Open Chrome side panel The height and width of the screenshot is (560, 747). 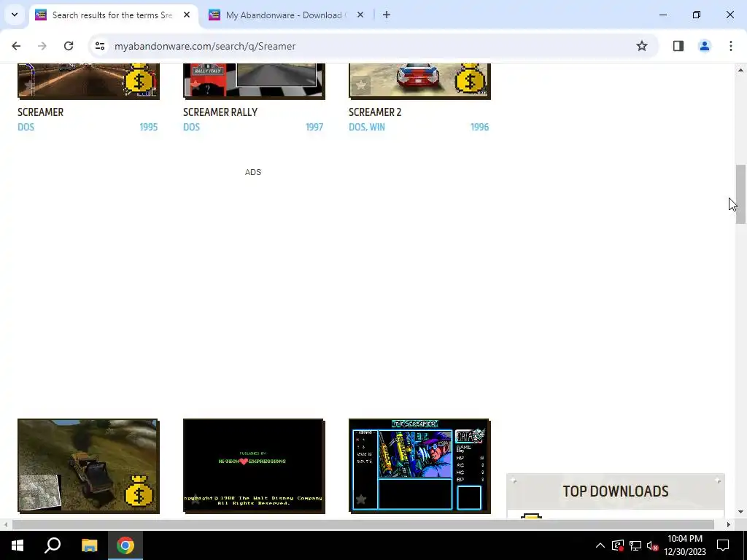678,46
